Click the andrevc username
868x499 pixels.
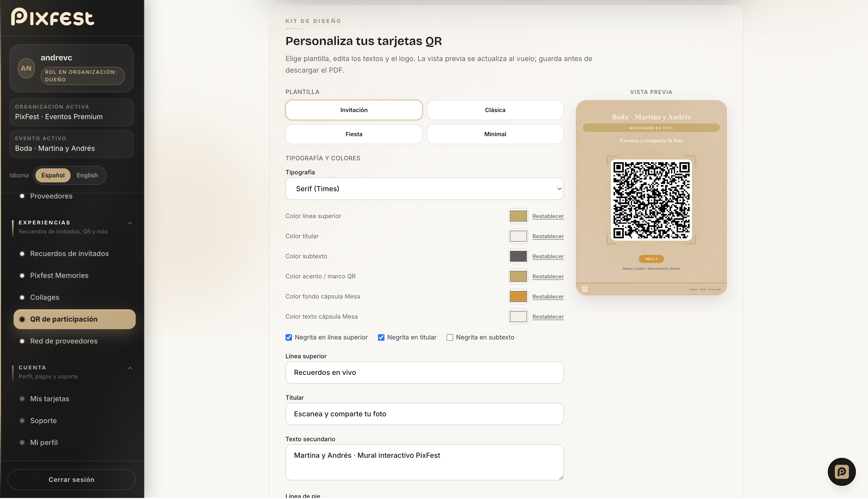(57, 58)
